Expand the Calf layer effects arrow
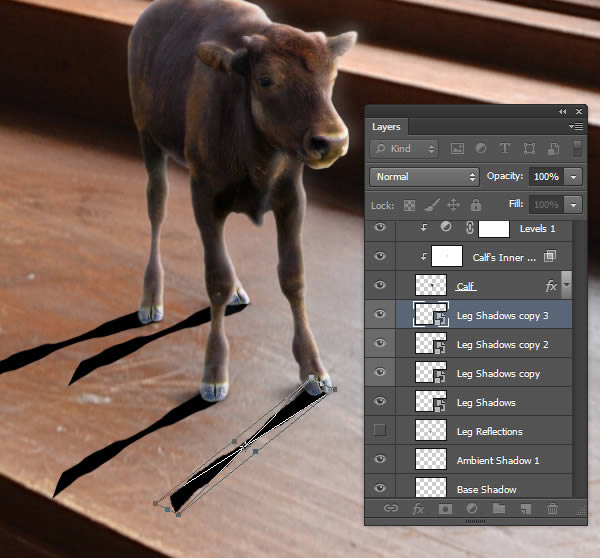 pos(566,285)
